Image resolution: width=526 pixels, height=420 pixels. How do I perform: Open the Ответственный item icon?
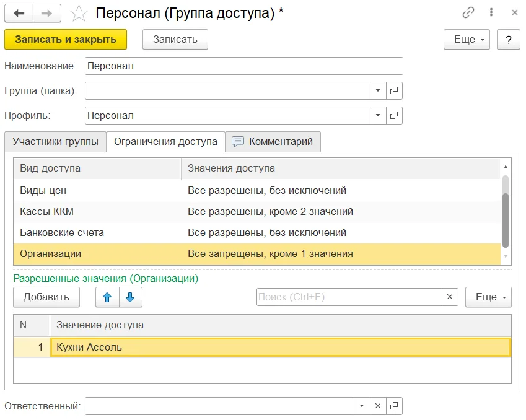tap(394, 406)
